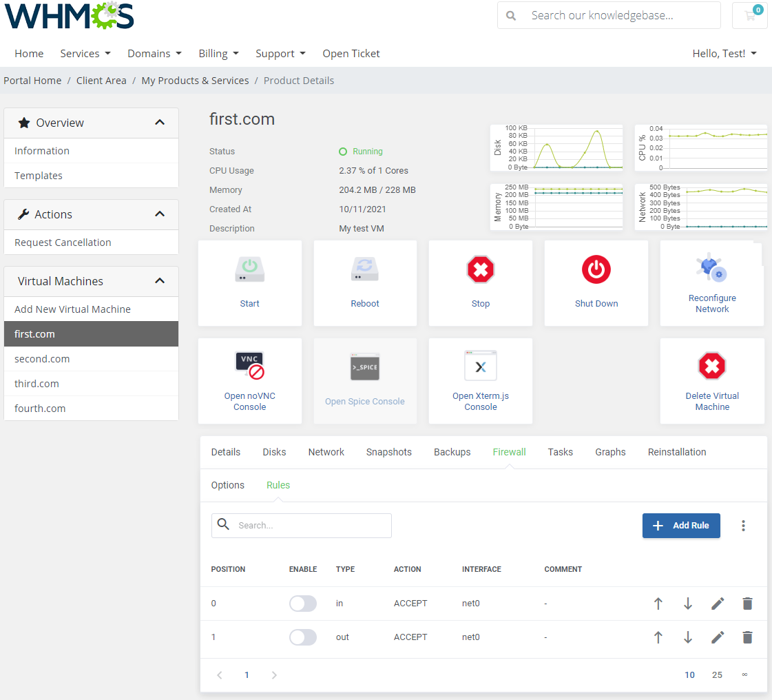Open the shopping cart icon
The width and height of the screenshot is (772, 700).
coord(751,15)
